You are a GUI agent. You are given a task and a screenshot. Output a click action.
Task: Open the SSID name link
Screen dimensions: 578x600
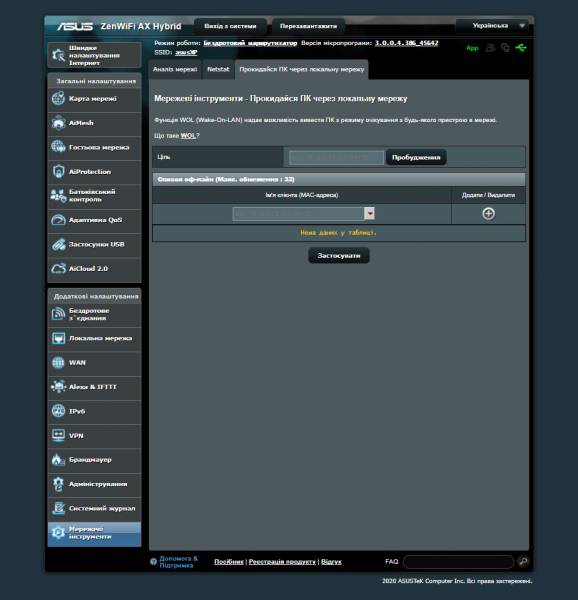(x=186, y=52)
